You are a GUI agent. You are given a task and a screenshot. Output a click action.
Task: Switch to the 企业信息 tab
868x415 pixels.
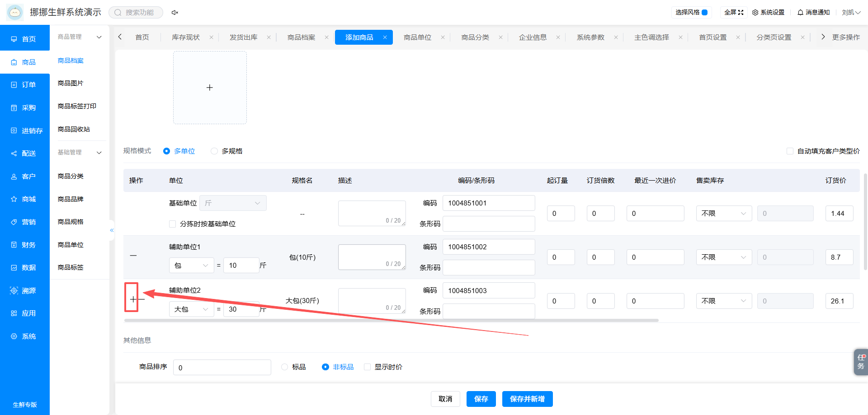533,37
